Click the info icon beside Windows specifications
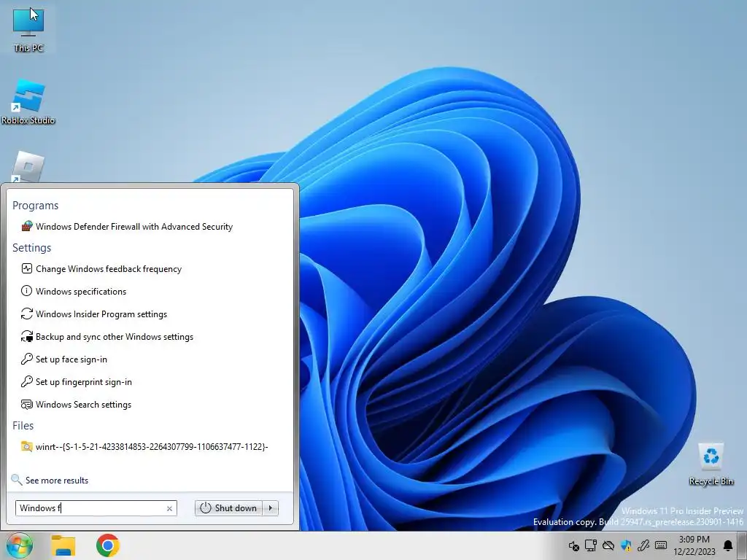Viewport: 747px width, 560px height. pos(27,291)
